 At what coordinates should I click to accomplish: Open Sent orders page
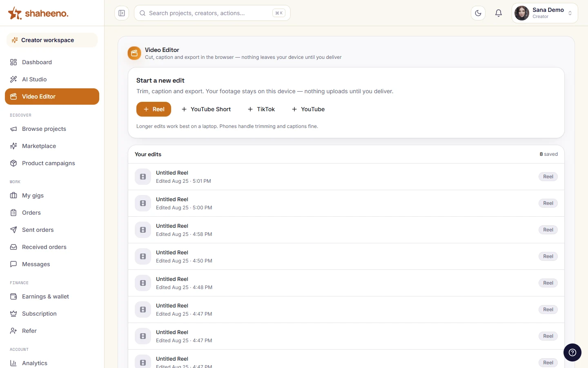click(52, 230)
